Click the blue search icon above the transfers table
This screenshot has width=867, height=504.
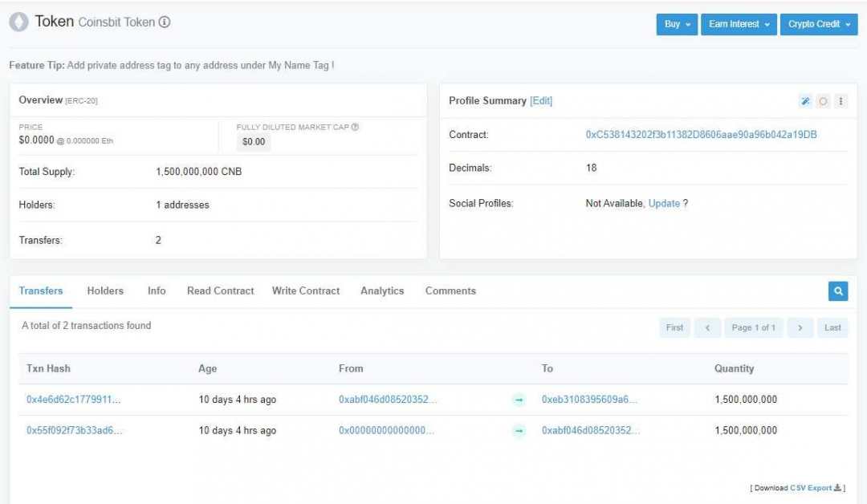tap(838, 291)
